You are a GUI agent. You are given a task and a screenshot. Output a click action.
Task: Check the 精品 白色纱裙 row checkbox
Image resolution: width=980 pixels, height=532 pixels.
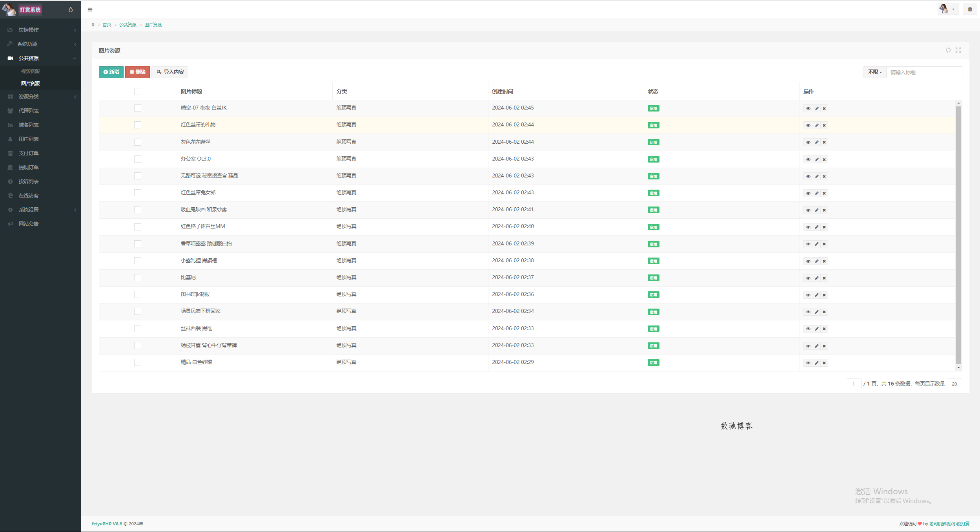[138, 362]
